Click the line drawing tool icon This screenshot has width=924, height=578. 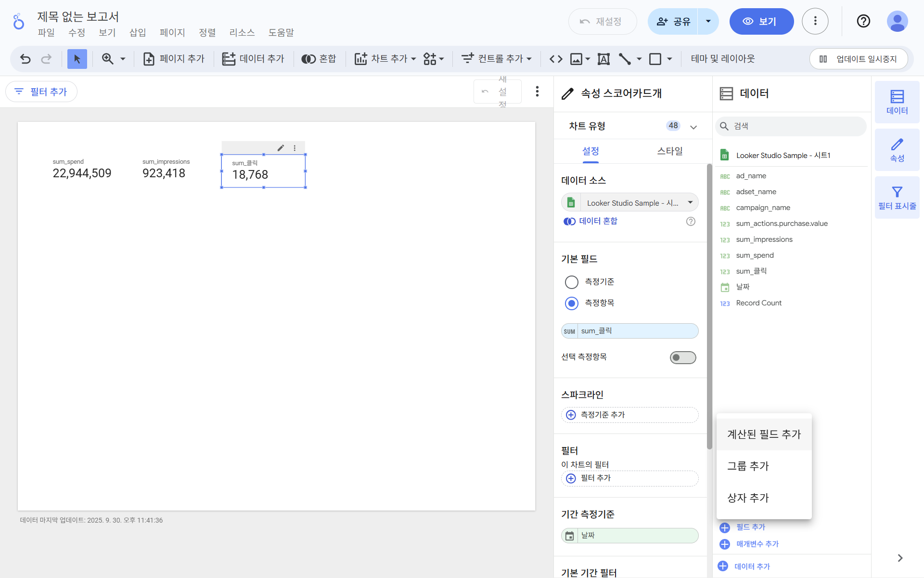(625, 59)
